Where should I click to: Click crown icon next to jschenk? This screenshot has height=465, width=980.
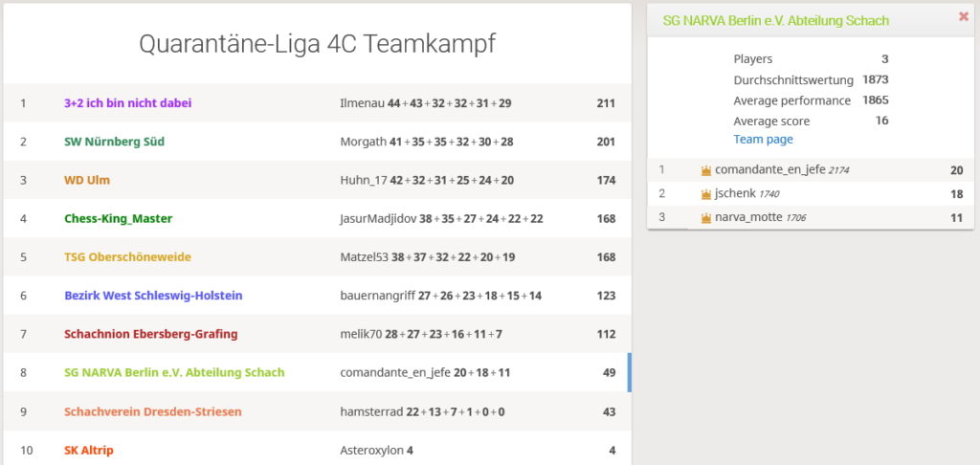[706, 194]
